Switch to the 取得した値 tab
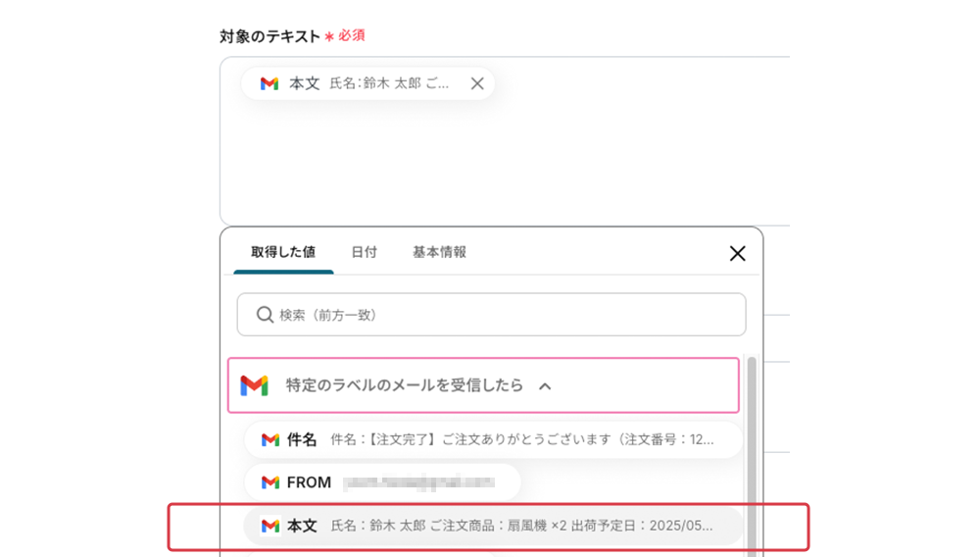This screenshot has height=557, width=980. 283,252
